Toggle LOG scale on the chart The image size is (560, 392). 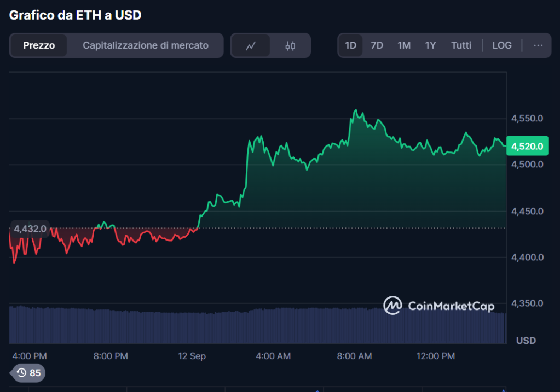tap(501, 45)
